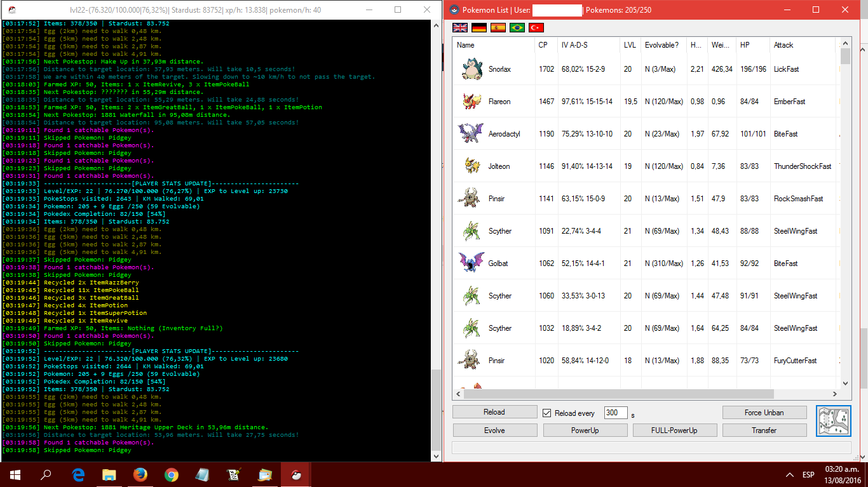Screen dimensions: 868x487
Task: Click the sprite of Scyther with CP 1032
Action: 471,328
